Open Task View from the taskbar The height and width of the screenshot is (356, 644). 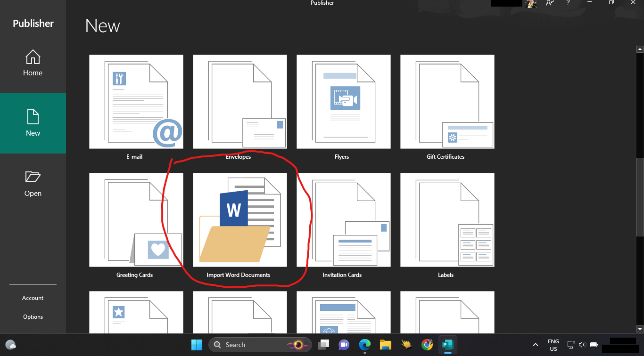pyautogui.click(x=323, y=345)
